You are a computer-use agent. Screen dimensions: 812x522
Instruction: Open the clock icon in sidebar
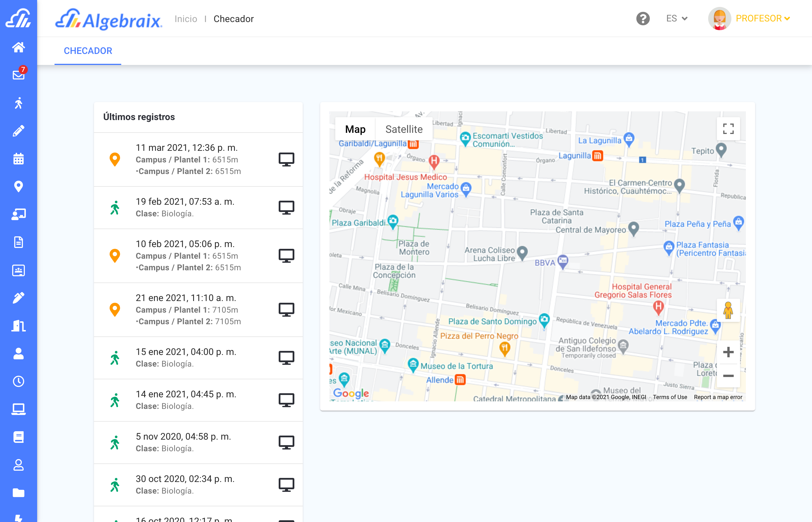(19, 381)
